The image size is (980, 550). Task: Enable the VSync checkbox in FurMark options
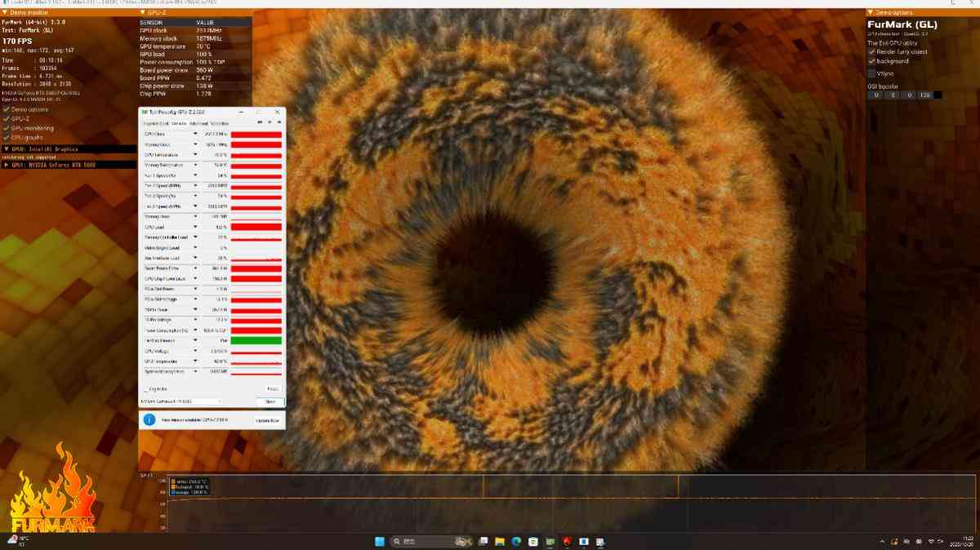click(x=871, y=73)
